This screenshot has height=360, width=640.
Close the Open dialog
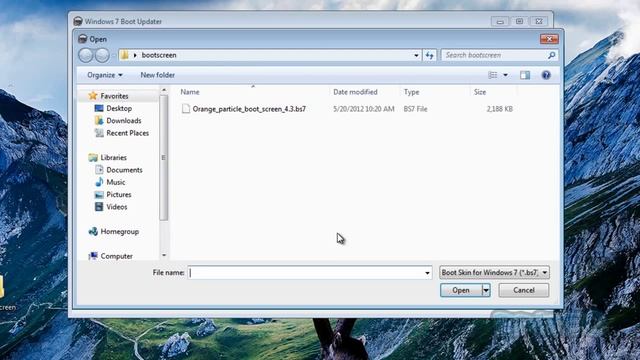(549, 39)
